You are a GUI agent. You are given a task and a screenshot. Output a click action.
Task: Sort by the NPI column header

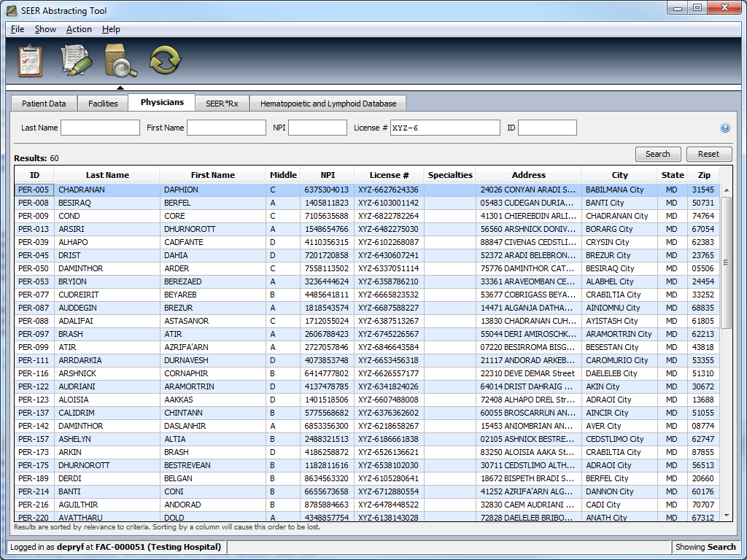pos(328,175)
